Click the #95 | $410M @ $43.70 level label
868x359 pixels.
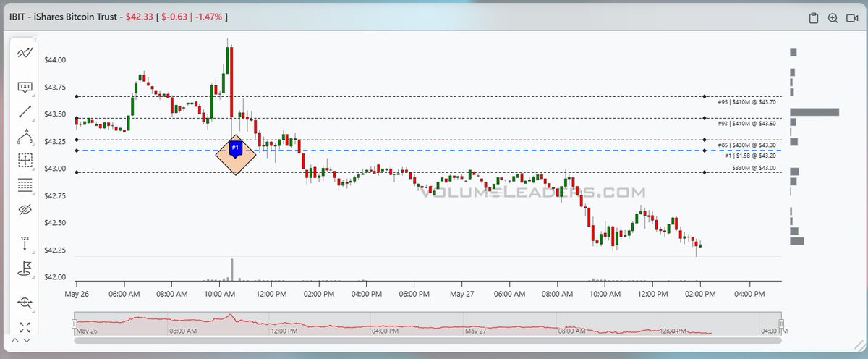tap(746, 103)
